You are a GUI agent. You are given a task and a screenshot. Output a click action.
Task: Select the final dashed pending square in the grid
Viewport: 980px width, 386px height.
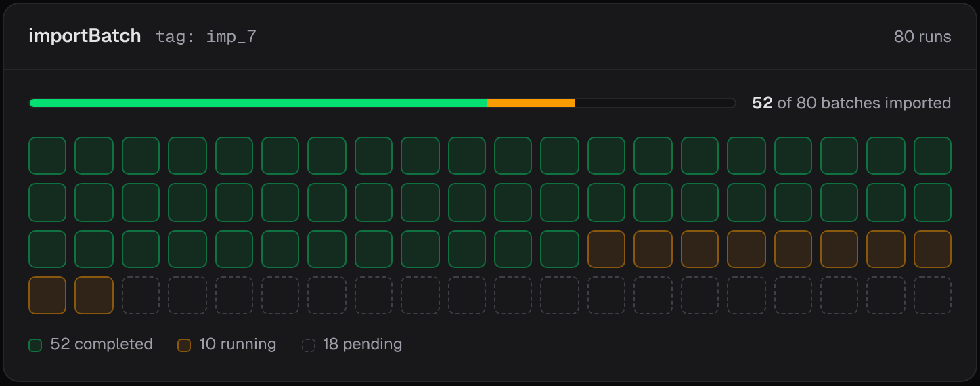(933, 295)
